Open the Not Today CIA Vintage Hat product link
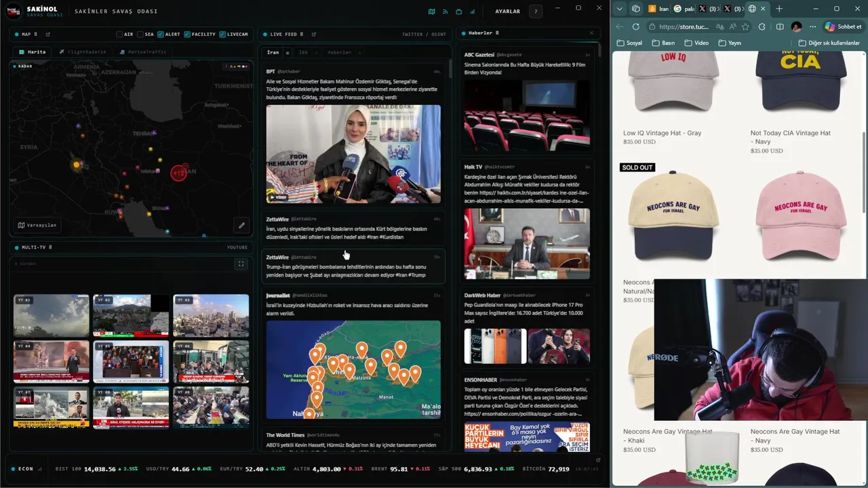The image size is (868, 488). (790, 137)
